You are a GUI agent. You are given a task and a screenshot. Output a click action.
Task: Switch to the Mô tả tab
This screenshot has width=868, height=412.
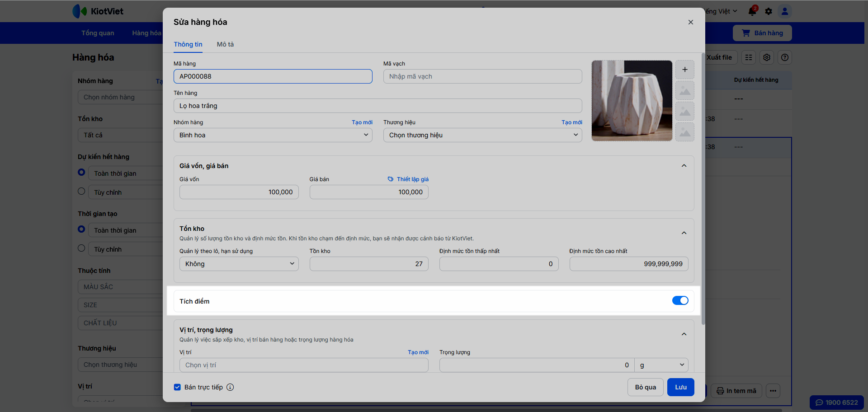tap(225, 44)
